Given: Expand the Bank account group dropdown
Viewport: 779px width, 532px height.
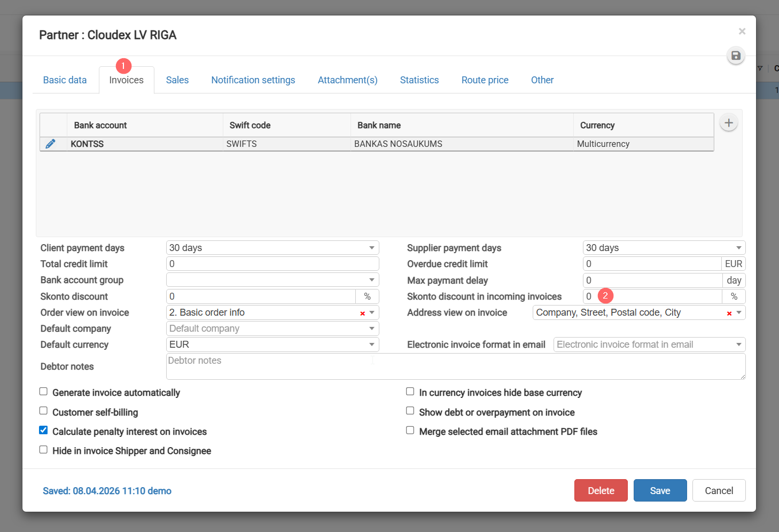Looking at the screenshot, I should 272,280.
